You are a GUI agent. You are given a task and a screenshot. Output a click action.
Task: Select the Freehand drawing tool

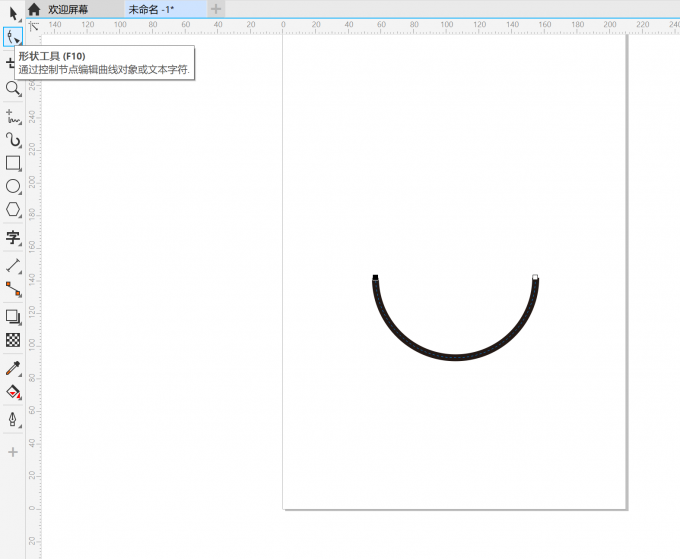coord(13,117)
